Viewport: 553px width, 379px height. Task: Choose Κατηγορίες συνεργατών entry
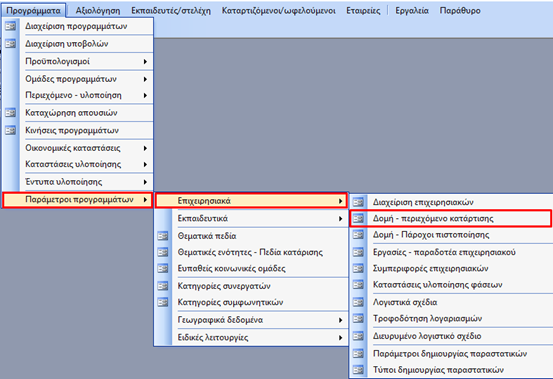(x=251, y=286)
